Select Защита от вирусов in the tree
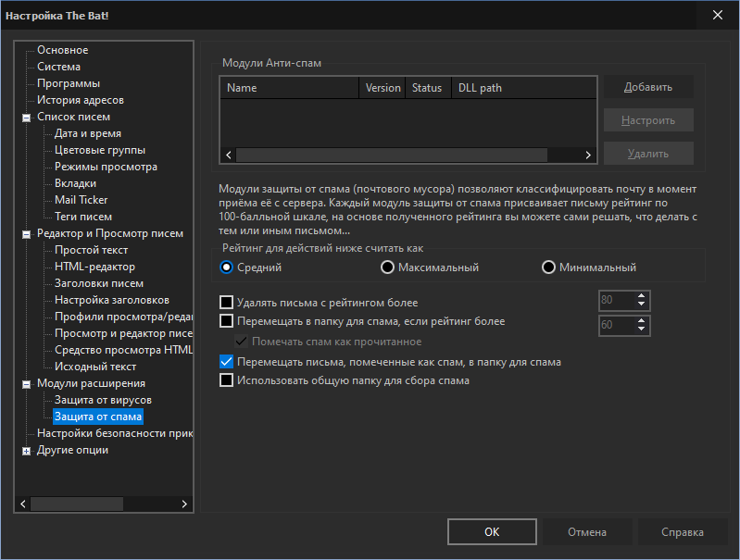Screen dimensions: 740x560 [103, 400]
